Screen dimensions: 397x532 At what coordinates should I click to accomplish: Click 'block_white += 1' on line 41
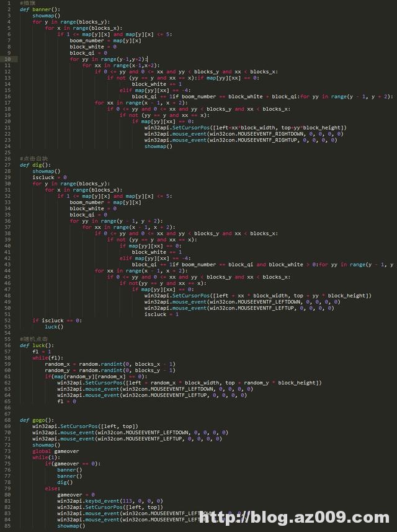157,252
